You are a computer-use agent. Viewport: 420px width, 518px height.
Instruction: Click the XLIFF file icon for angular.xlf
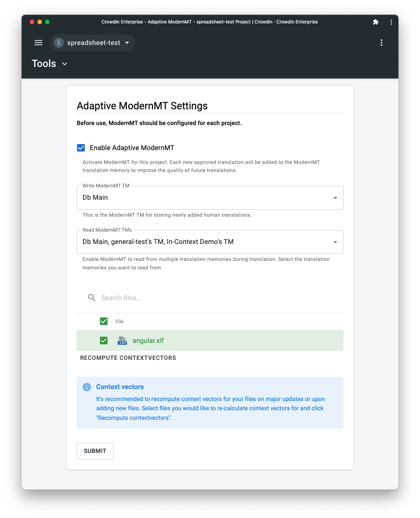[122, 341]
